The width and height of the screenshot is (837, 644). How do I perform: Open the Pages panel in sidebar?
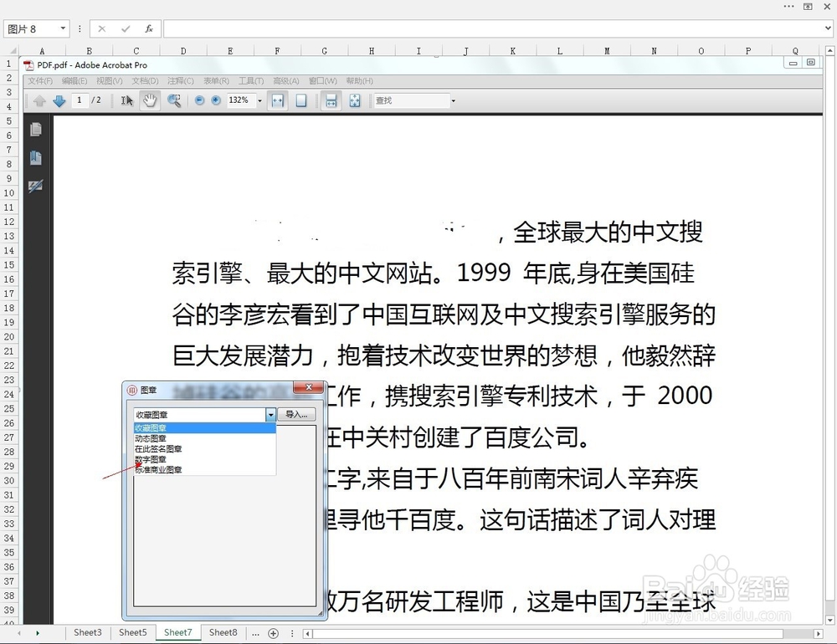(x=36, y=130)
